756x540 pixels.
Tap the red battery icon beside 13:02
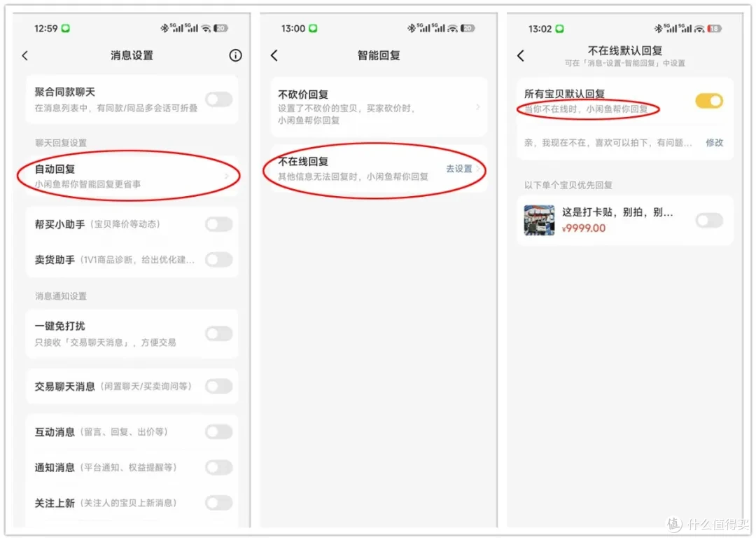(715, 29)
